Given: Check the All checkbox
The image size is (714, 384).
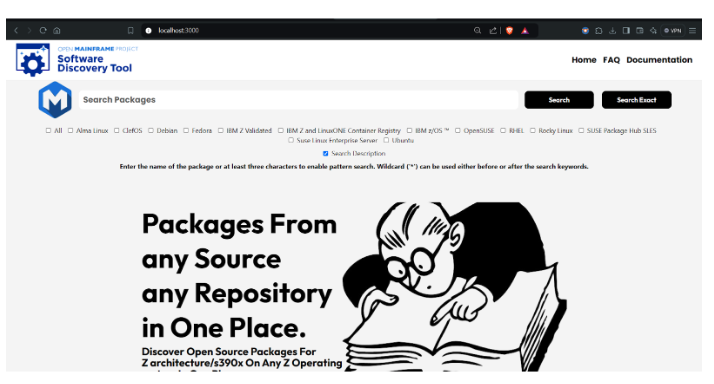Looking at the screenshot, I should point(48,131).
